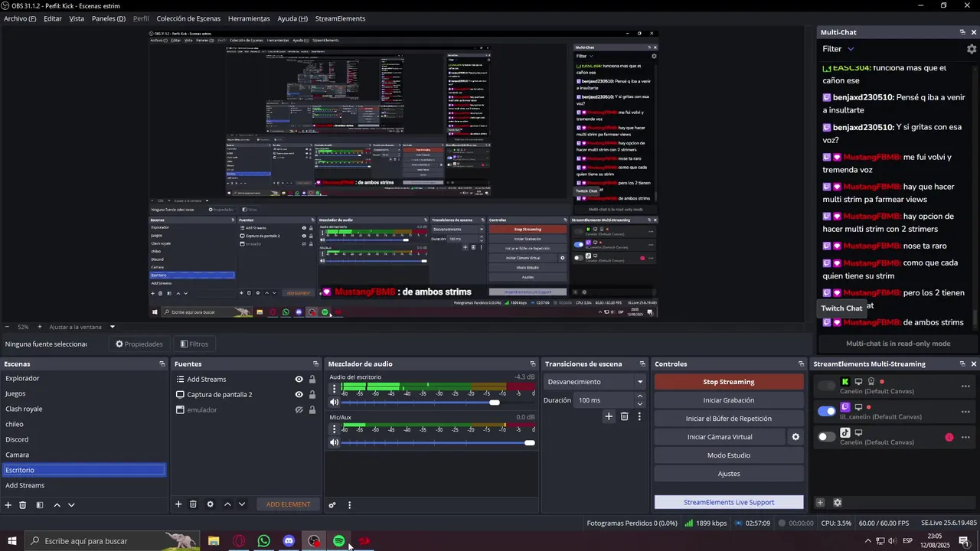Open Mic/Aux options three-dot menu
980x551 pixels.
(334, 429)
